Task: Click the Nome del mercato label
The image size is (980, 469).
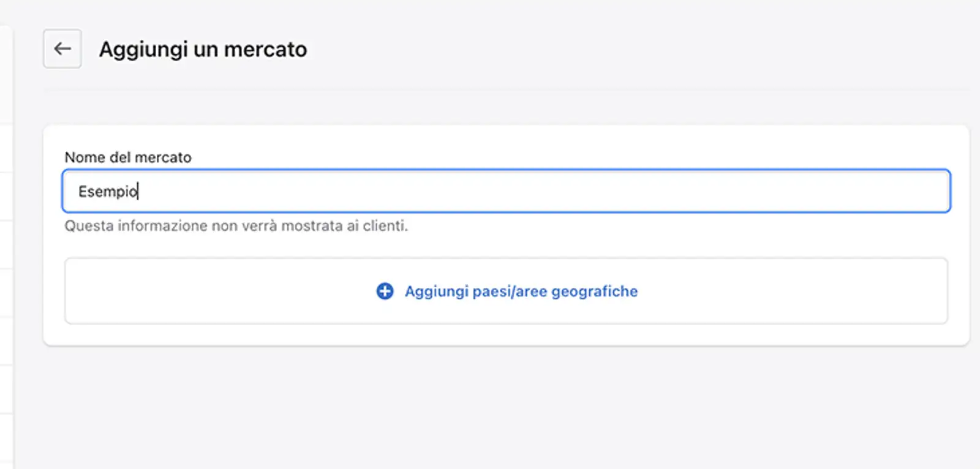Action: (x=128, y=157)
